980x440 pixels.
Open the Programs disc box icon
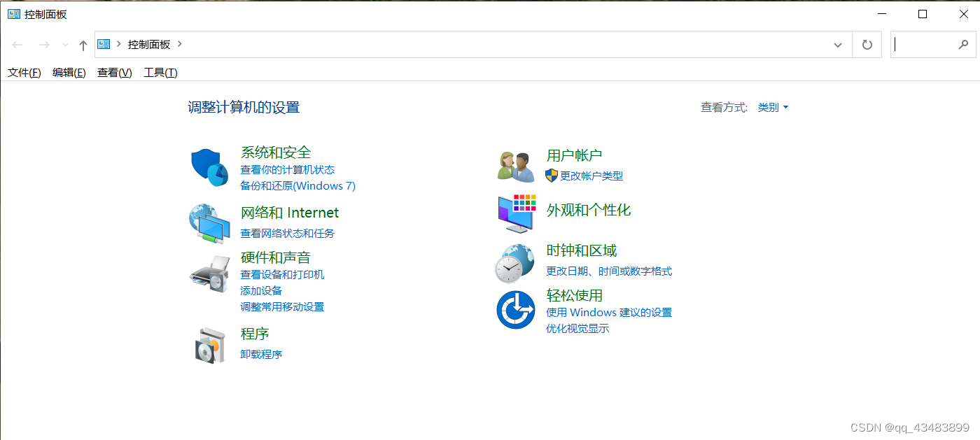click(x=210, y=344)
